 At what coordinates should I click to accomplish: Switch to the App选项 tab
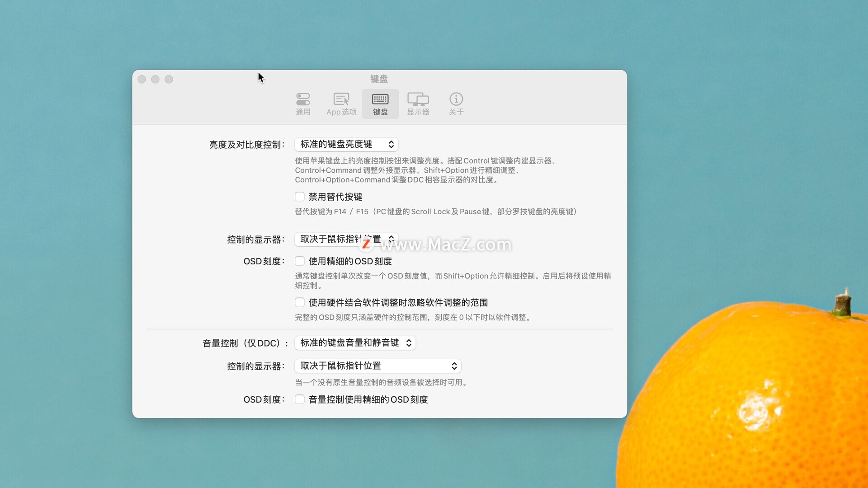click(x=341, y=104)
